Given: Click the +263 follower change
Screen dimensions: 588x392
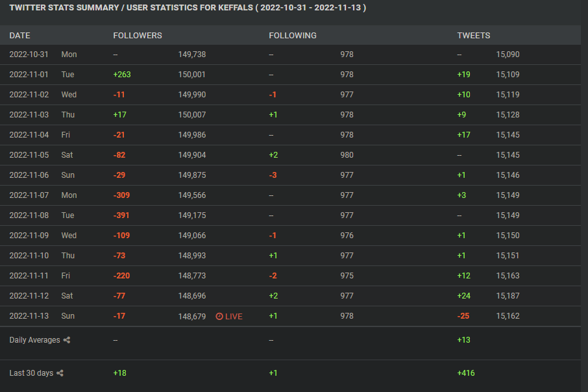Looking at the screenshot, I should pos(122,74).
